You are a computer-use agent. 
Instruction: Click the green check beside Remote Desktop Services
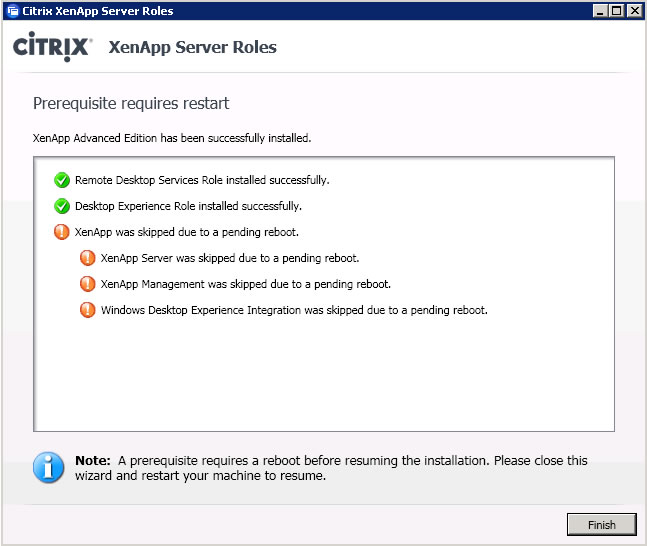point(62,180)
